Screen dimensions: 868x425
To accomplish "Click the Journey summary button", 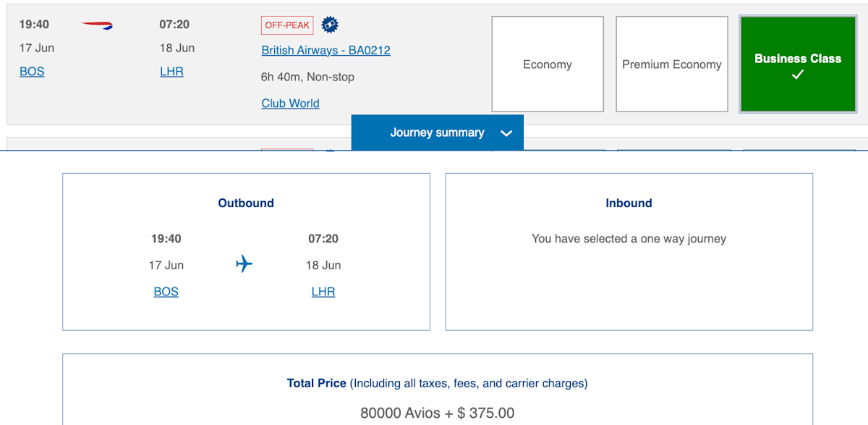I will pos(437,132).
